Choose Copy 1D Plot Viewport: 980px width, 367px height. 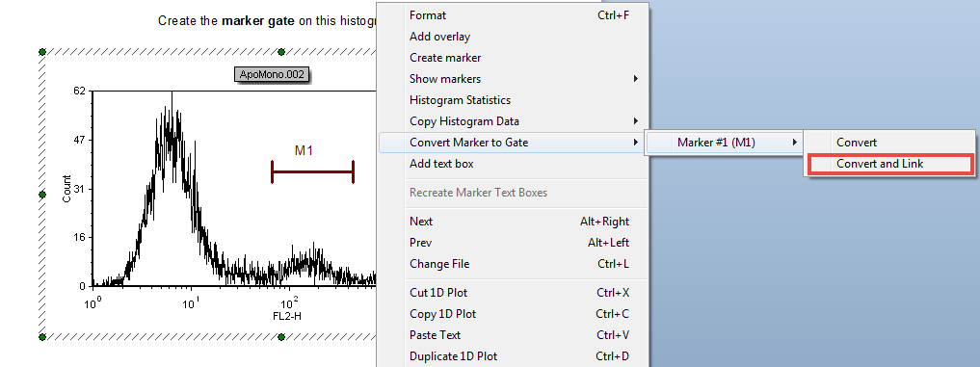coord(513,314)
